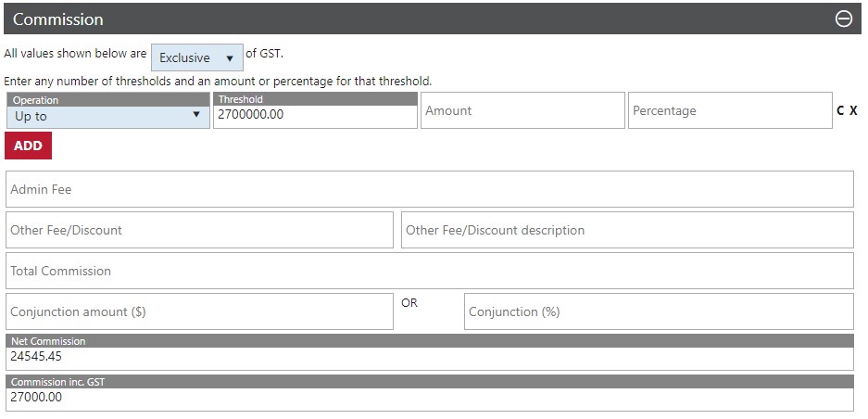868x419 pixels.
Task: Click the C icon beside Percentage
Action: (840, 110)
